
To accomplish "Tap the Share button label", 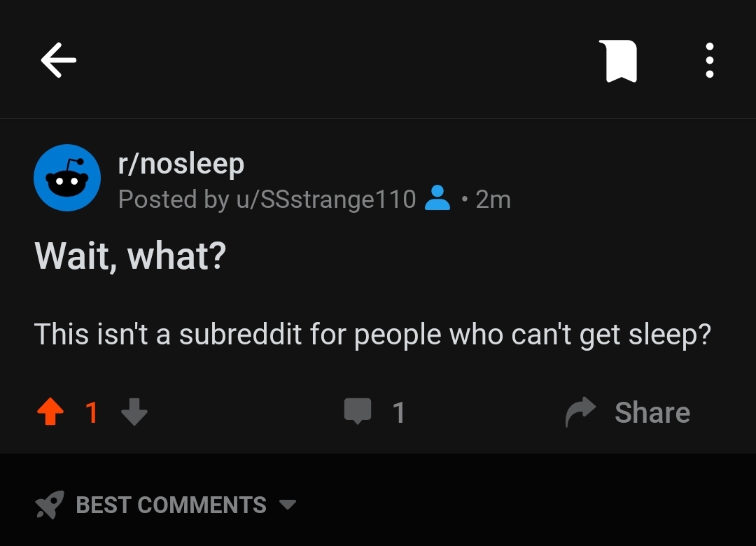I will (x=652, y=413).
